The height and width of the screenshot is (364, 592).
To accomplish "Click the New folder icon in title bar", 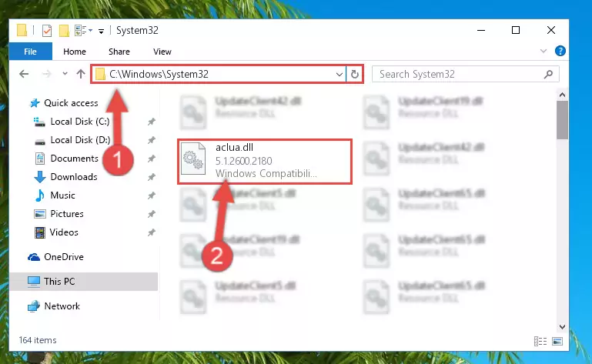I will 64,31.
